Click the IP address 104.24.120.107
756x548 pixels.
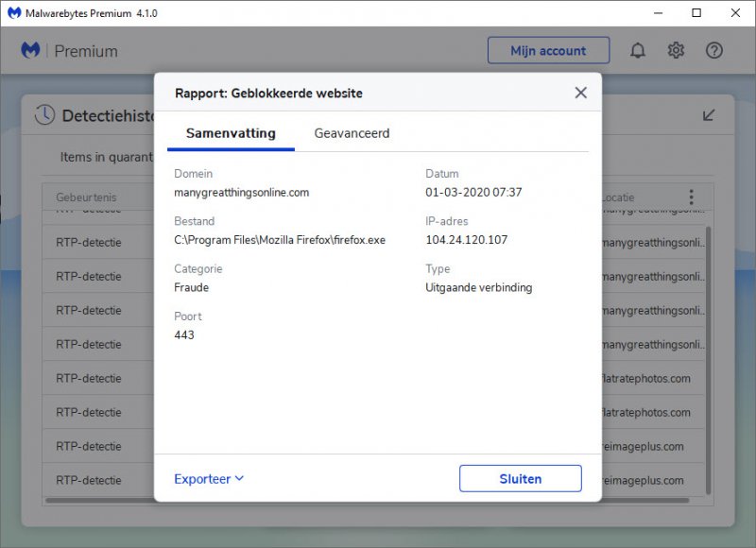tap(466, 240)
